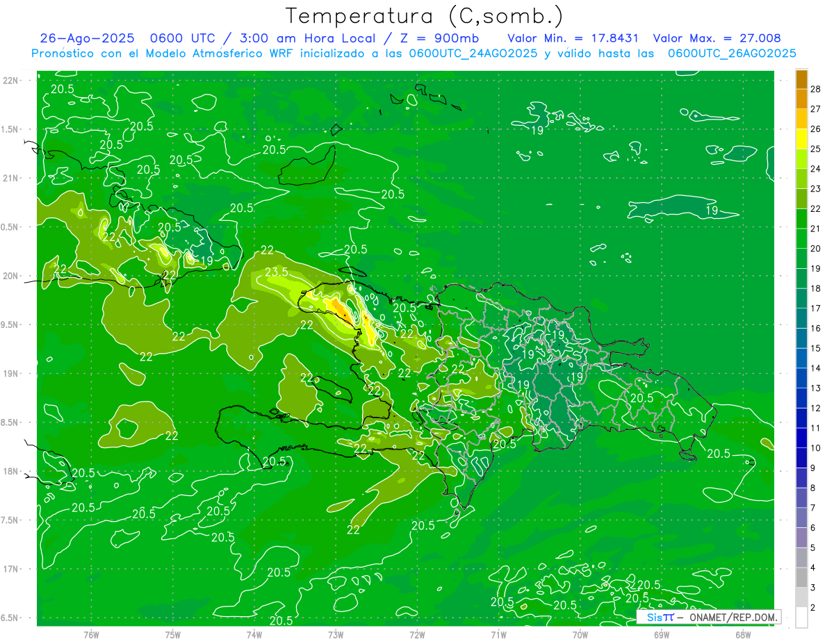Click the "23.5" contour label
Screen dimensions: 834x644
(x=276, y=272)
